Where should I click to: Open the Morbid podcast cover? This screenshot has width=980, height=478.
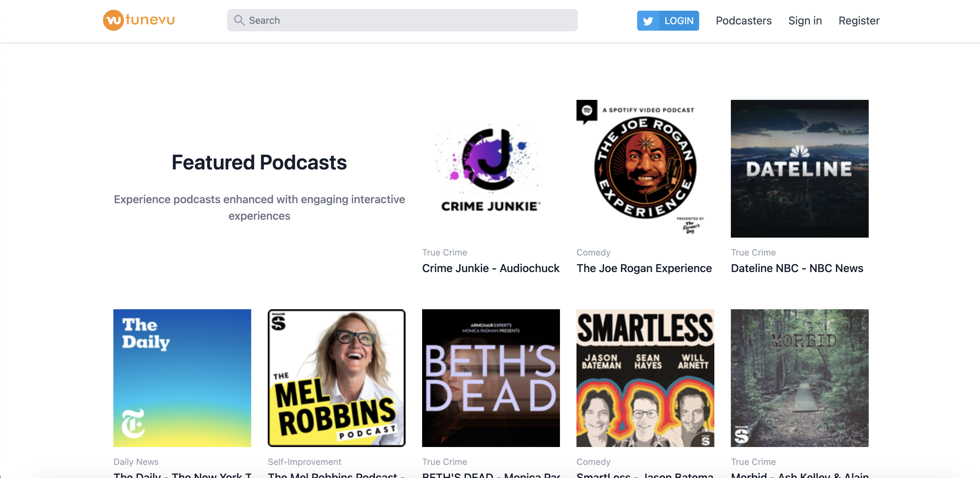click(799, 377)
